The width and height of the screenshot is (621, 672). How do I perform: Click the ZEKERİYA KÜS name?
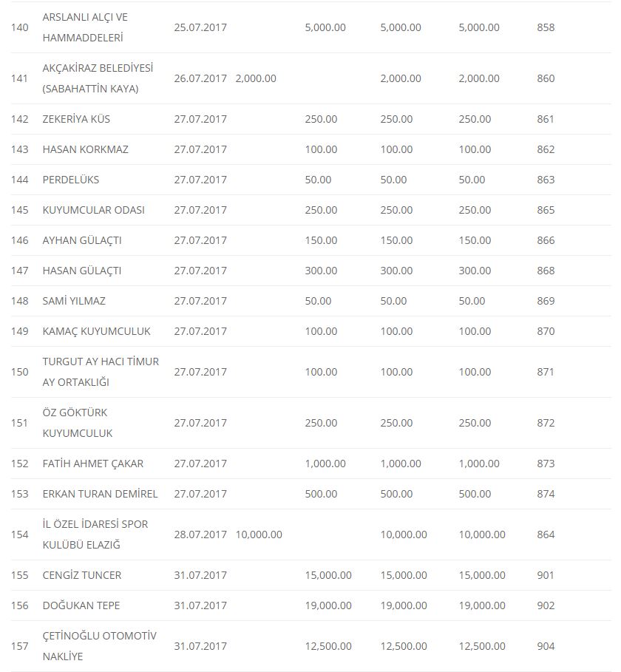76,119
